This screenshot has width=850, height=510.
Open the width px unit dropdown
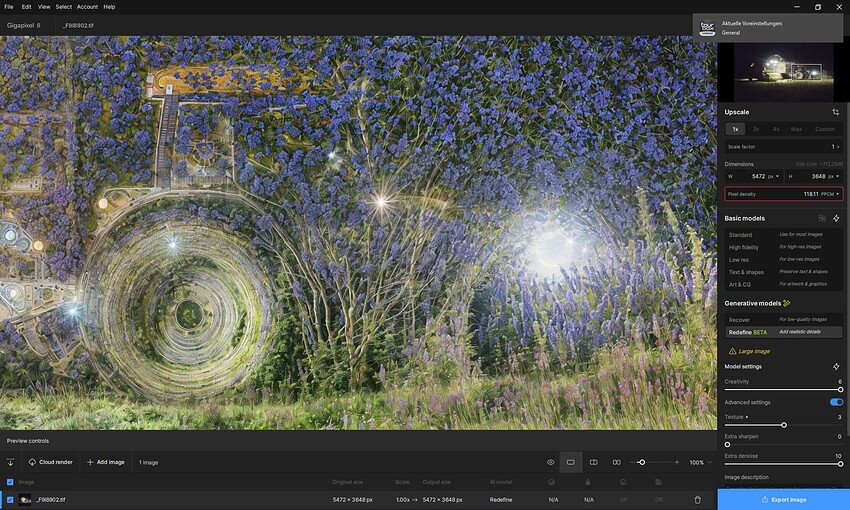773,176
